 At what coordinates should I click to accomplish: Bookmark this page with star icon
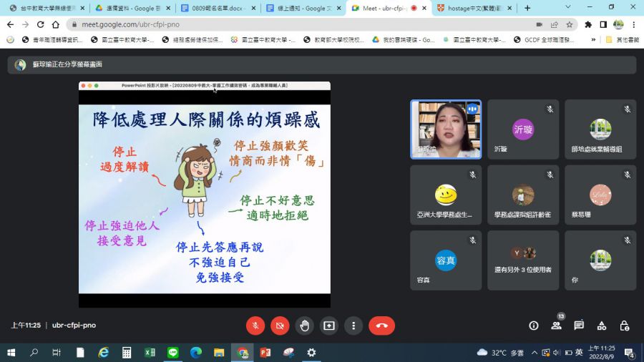pos(570,24)
